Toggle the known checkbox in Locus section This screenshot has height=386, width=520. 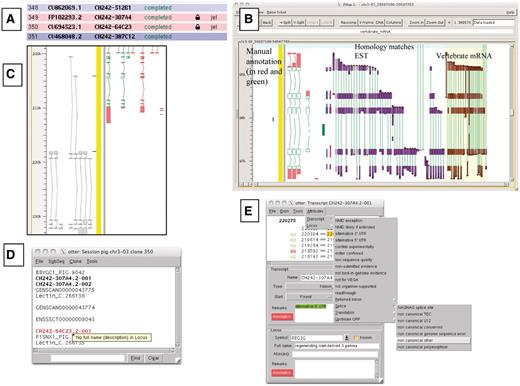pyautogui.click(x=356, y=338)
